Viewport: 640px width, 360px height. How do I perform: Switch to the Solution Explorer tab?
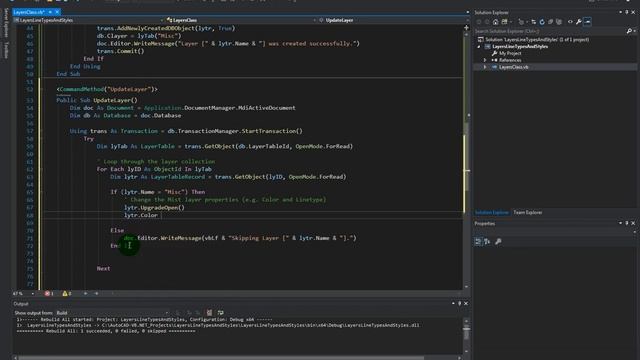point(492,212)
